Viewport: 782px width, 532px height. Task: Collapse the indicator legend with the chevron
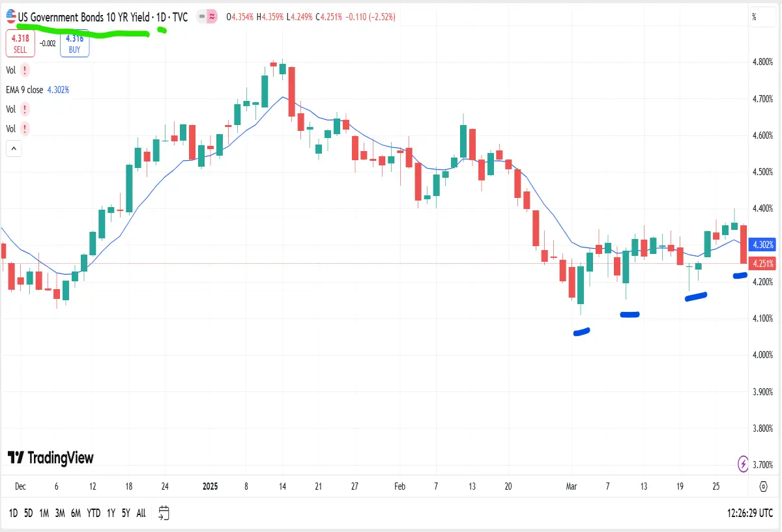click(14, 149)
